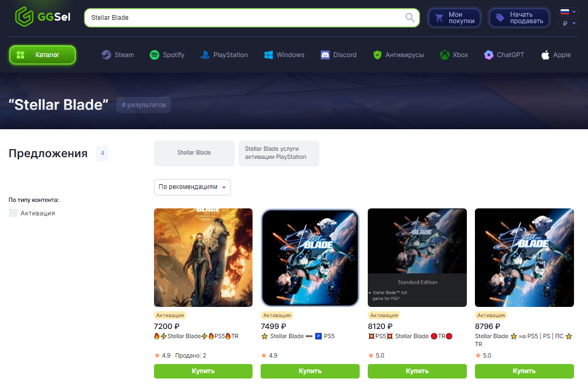Open the 8796 ₽ offer thumbnail

[x=524, y=257]
